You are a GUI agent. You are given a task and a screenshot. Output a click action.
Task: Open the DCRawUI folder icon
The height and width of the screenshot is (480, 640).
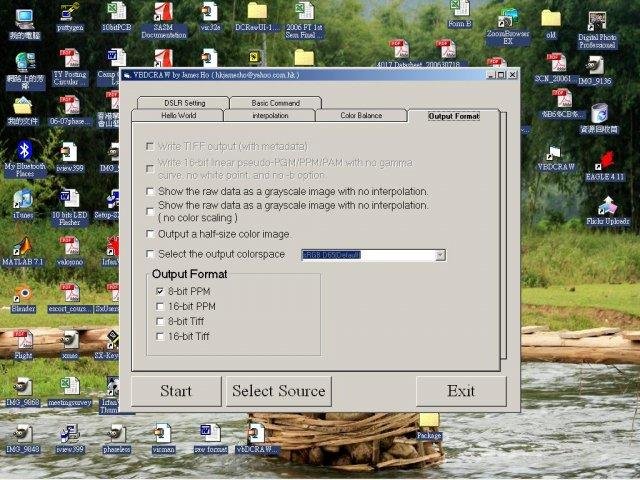pos(257,17)
